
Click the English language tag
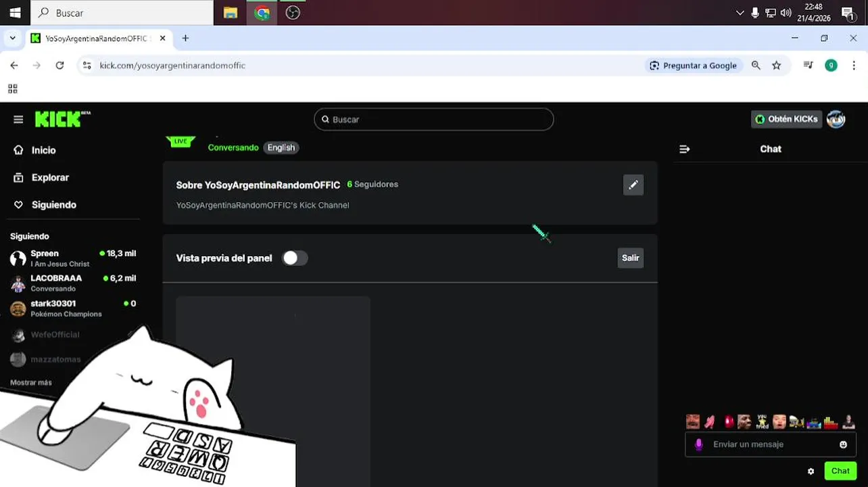click(281, 147)
